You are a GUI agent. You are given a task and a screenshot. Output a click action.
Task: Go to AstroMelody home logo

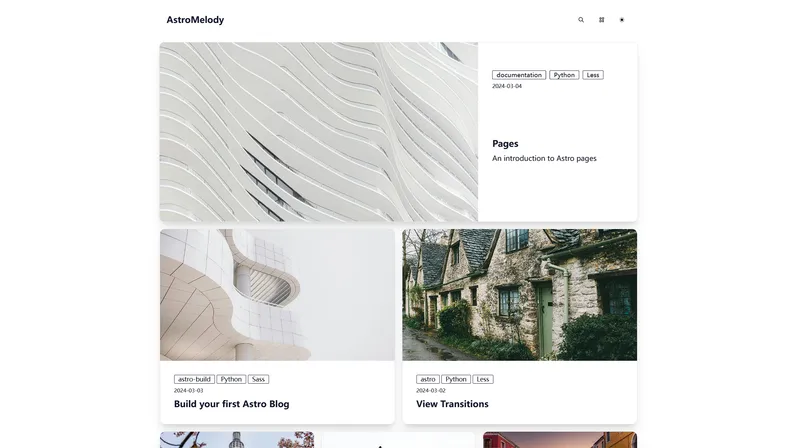tap(195, 20)
